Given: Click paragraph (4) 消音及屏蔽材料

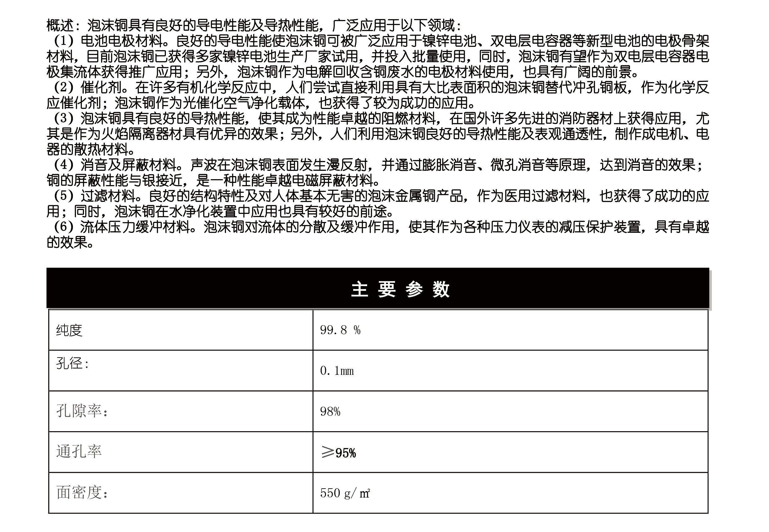Looking at the screenshot, I should click(378, 172).
